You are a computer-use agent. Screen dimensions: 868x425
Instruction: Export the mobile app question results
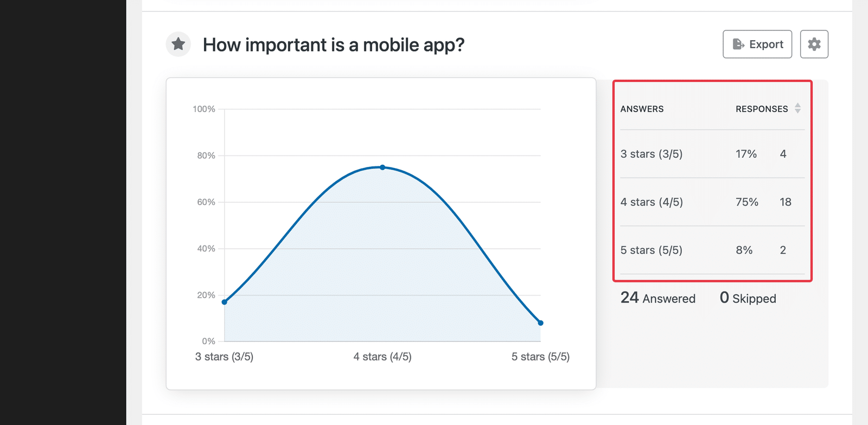(x=757, y=44)
